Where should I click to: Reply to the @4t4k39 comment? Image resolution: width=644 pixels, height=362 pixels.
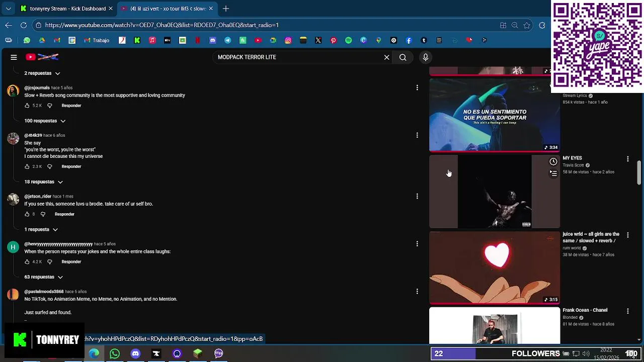pyautogui.click(x=71, y=166)
